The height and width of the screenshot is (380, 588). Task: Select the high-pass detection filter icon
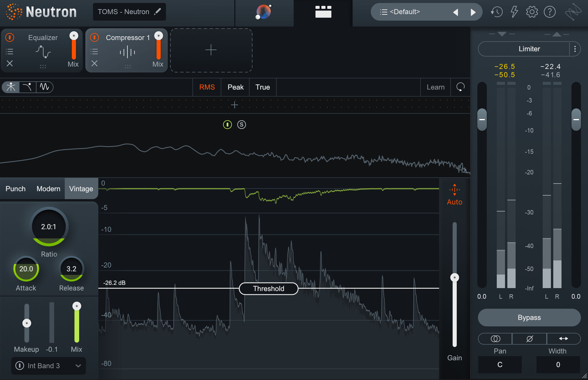[27, 87]
